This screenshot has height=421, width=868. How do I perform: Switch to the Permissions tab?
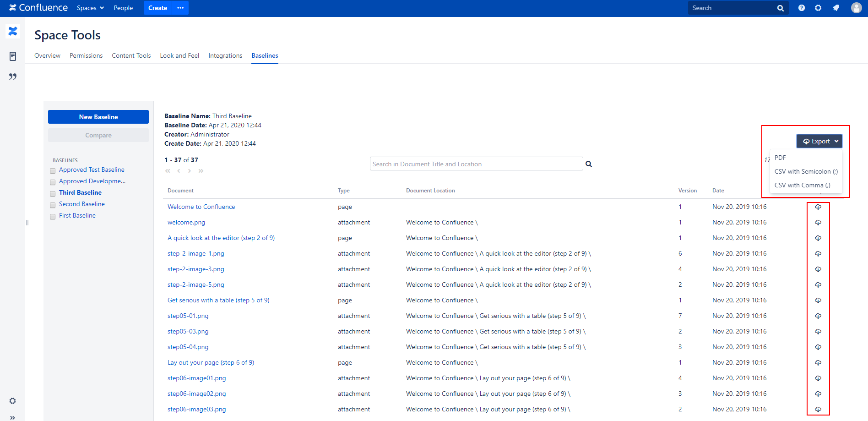pyautogui.click(x=86, y=55)
